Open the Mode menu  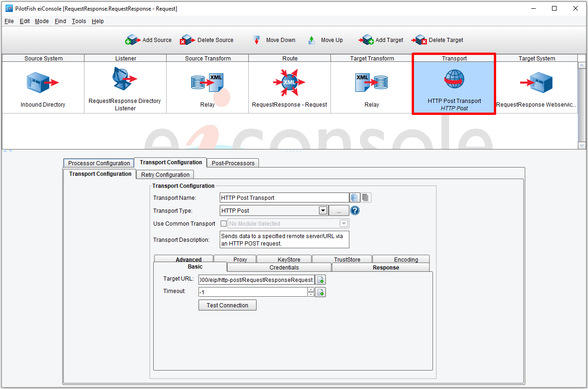click(x=42, y=21)
